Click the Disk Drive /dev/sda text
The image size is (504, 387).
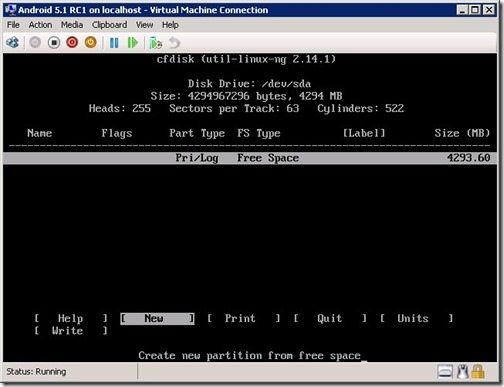click(249, 83)
